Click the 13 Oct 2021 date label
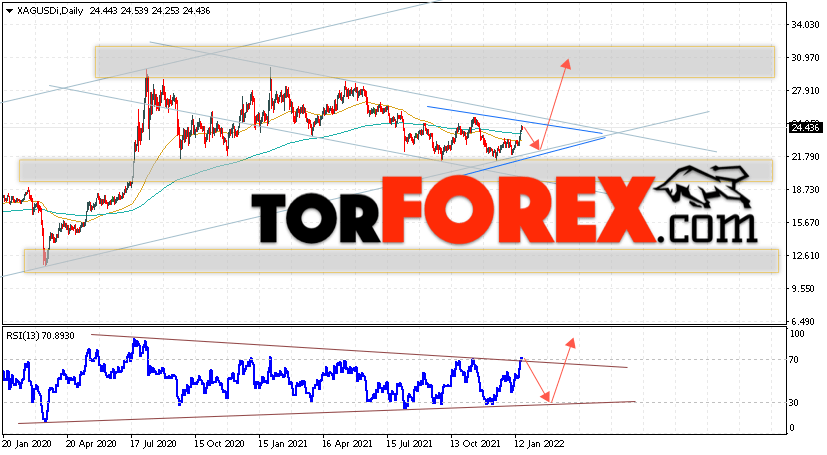This screenshot has height=455, width=827. click(476, 444)
